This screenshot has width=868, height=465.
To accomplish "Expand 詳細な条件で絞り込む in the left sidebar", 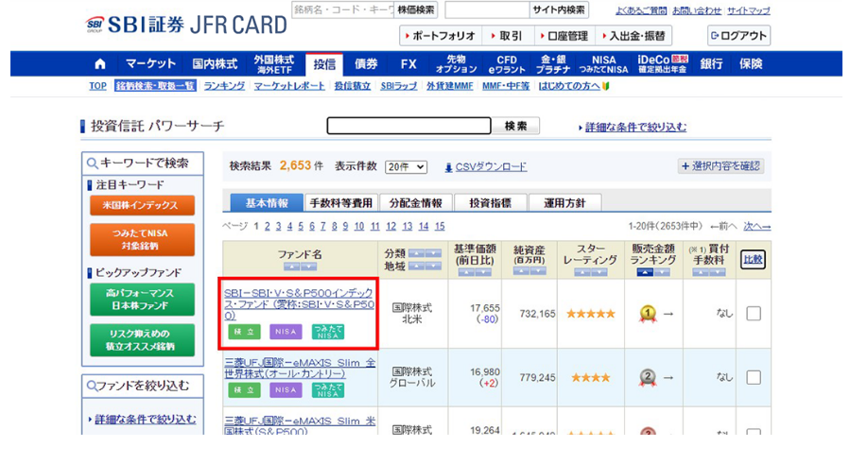I will point(145,419).
